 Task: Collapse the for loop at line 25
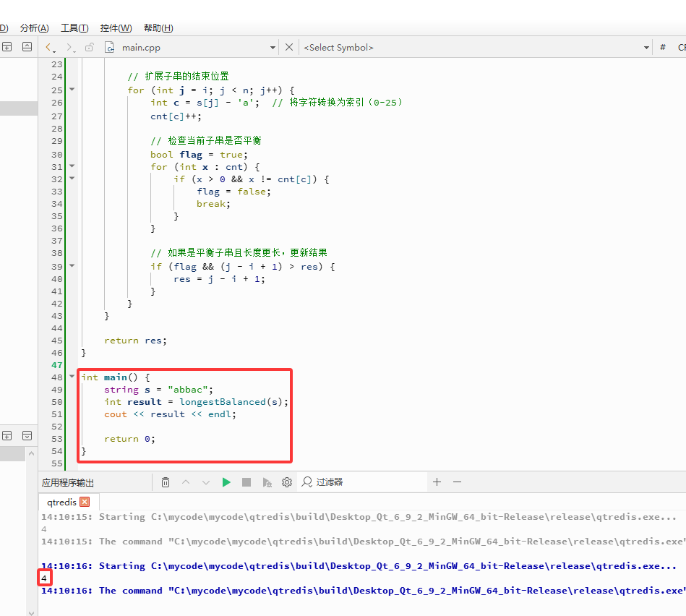coord(72,89)
